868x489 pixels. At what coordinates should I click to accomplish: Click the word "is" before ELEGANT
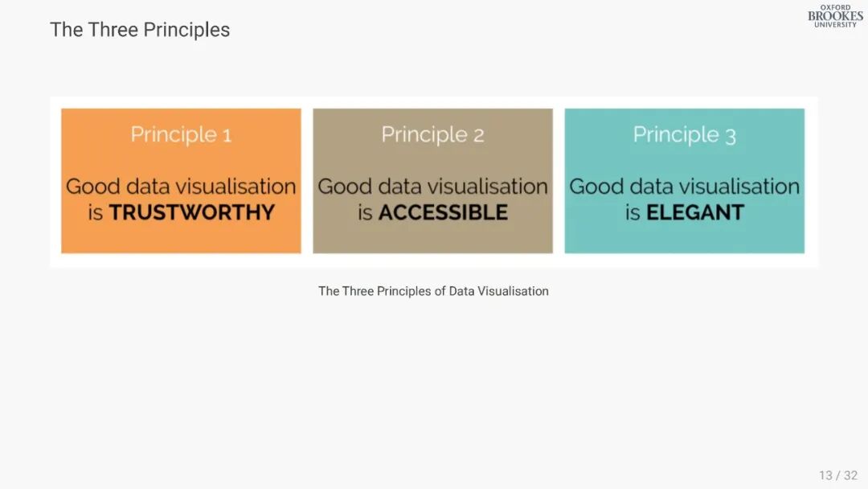tap(633, 213)
